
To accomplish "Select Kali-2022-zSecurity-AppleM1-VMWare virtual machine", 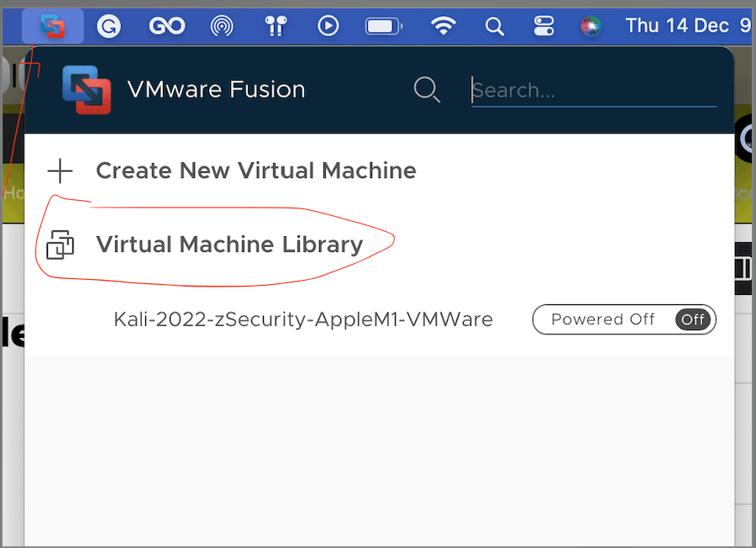I will (x=302, y=319).
